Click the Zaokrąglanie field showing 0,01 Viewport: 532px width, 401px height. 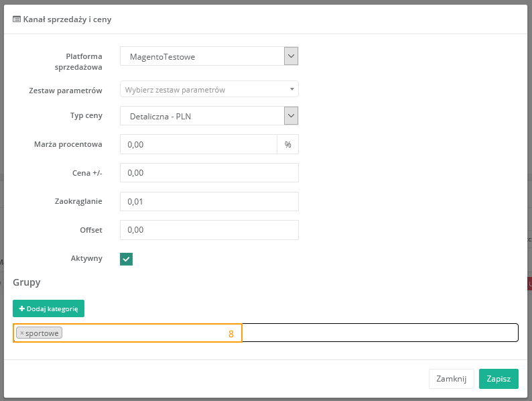click(x=208, y=202)
